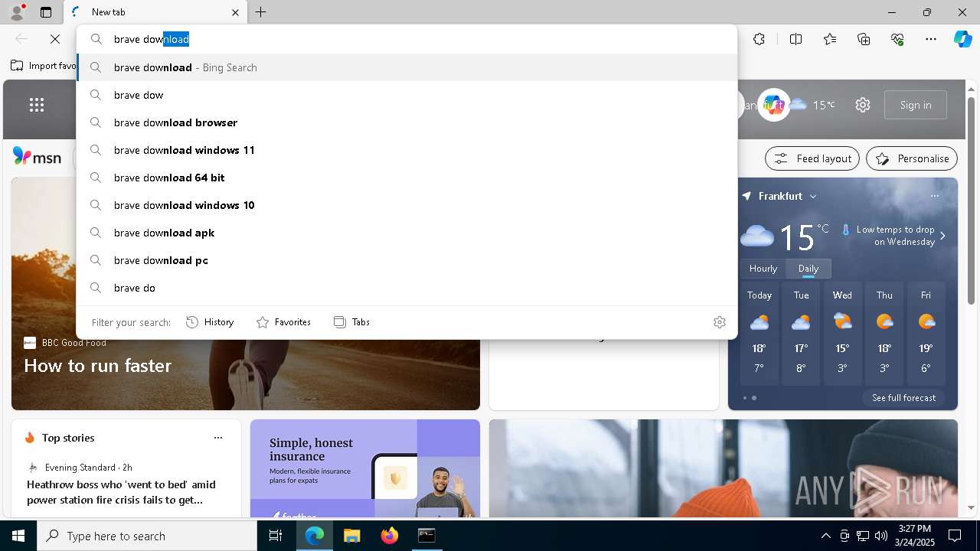Image resolution: width=980 pixels, height=551 pixels.
Task: Open a new tab with plus button
Action: point(260,12)
